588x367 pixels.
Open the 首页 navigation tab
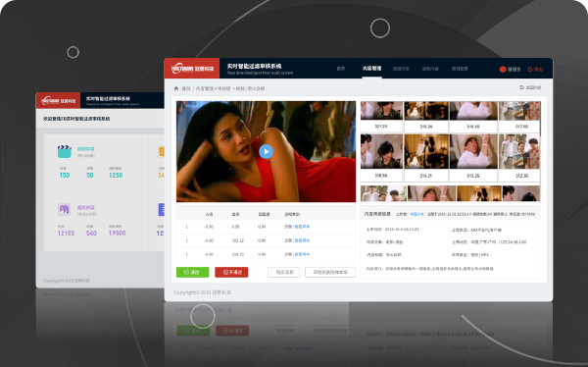[x=340, y=69]
